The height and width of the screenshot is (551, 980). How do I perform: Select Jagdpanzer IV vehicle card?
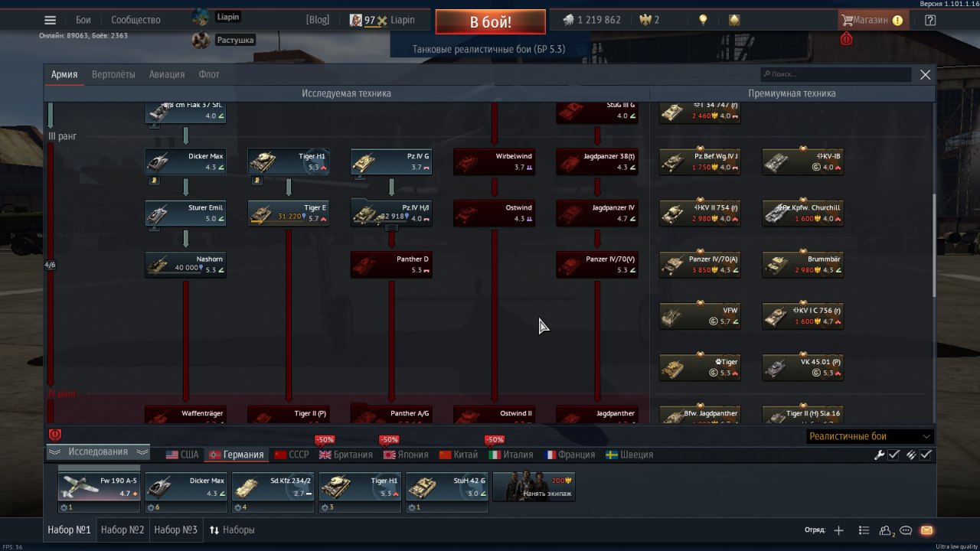click(x=596, y=213)
